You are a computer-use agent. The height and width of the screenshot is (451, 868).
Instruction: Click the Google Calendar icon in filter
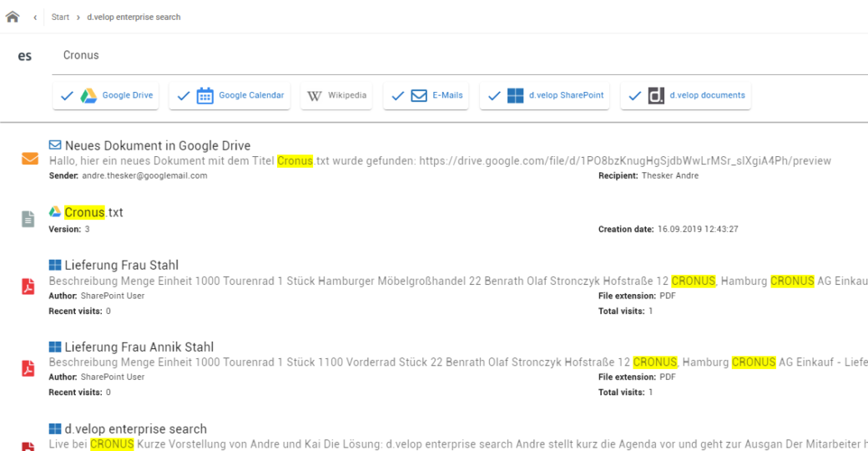tap(204, 95)
